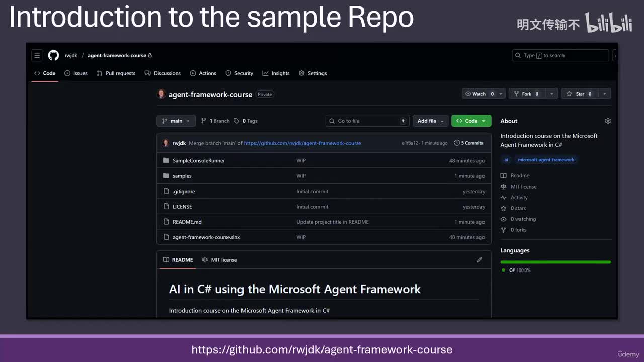
Task: Open agent-framework-course breadcrumb link
Action: tap(117, 55)
